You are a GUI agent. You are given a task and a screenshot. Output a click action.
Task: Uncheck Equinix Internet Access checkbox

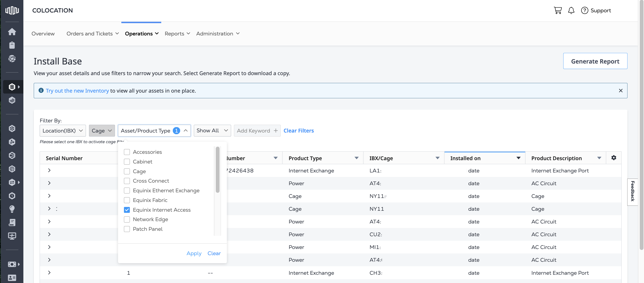127,210
